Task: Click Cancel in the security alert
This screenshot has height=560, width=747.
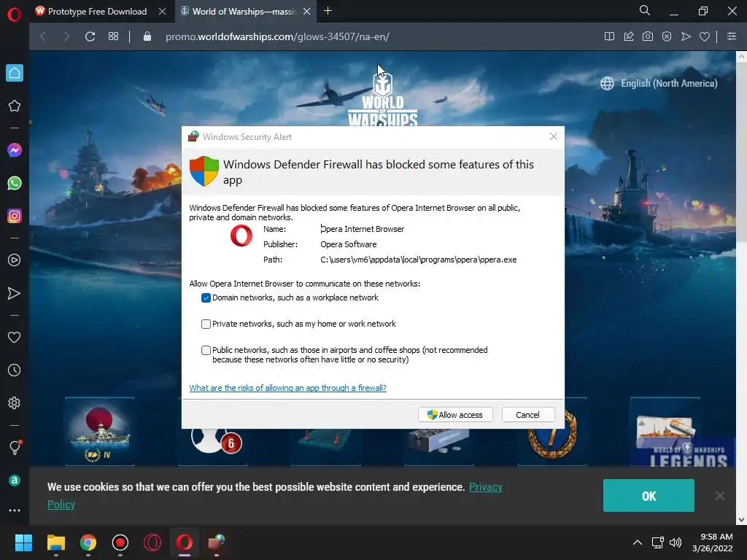Action: (528, 415)
